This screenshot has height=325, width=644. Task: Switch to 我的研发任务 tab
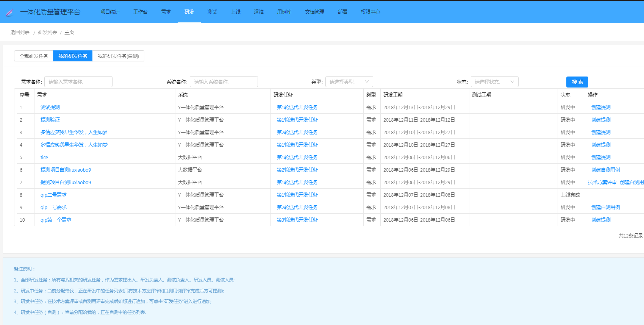(x=73, y=56)
